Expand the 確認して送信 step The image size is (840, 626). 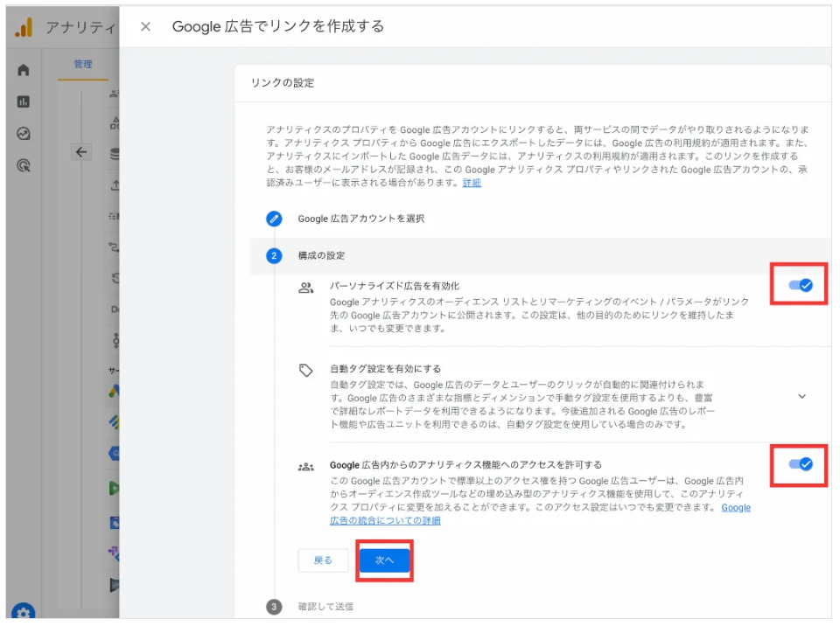(x=325, y=606)
